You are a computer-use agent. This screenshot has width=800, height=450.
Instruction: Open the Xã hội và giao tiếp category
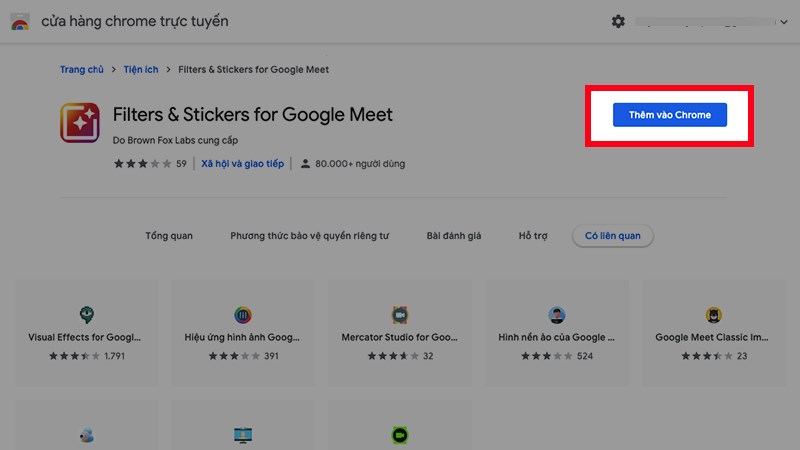coord(242,164)
